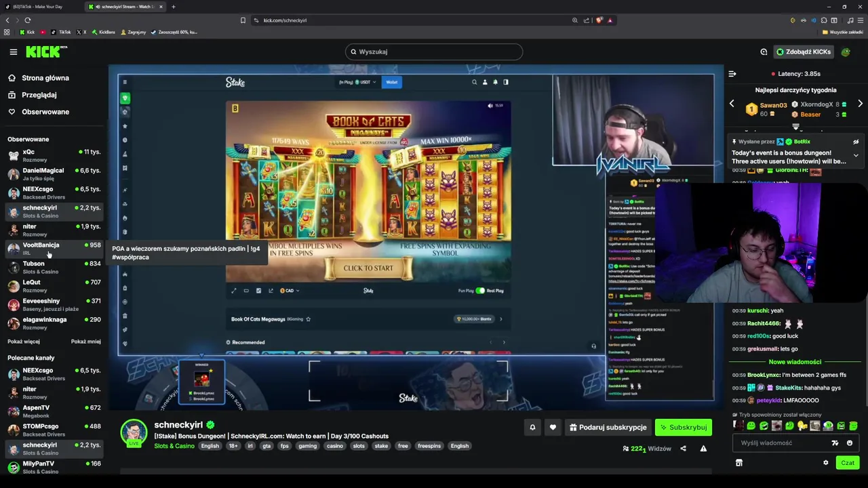Report the stream via the warning triangle icon

(703, 449)
